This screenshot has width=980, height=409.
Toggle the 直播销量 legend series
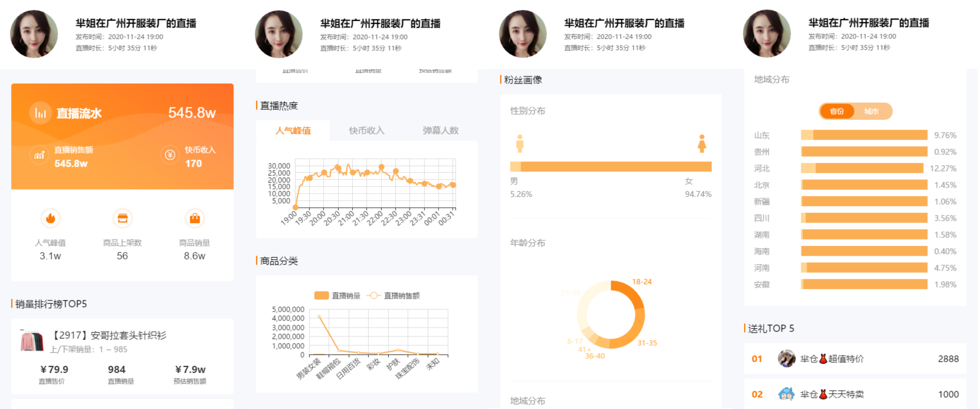click(x=337, y=296)
